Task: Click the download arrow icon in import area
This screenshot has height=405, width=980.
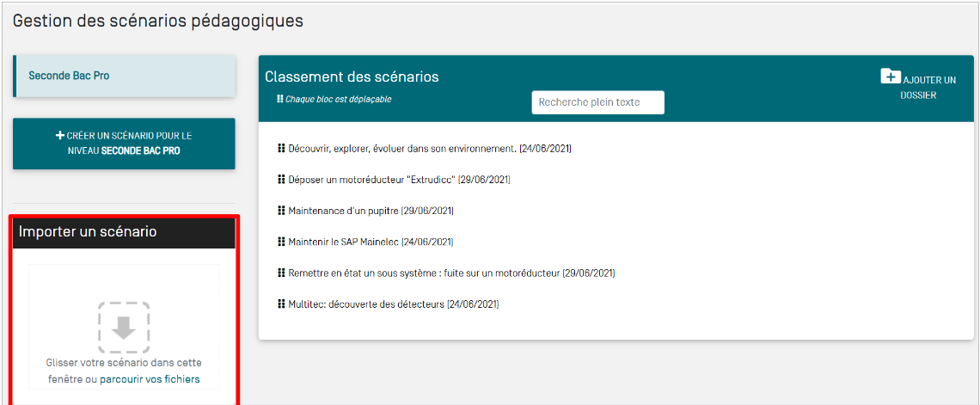Action: tap(124, 328)
